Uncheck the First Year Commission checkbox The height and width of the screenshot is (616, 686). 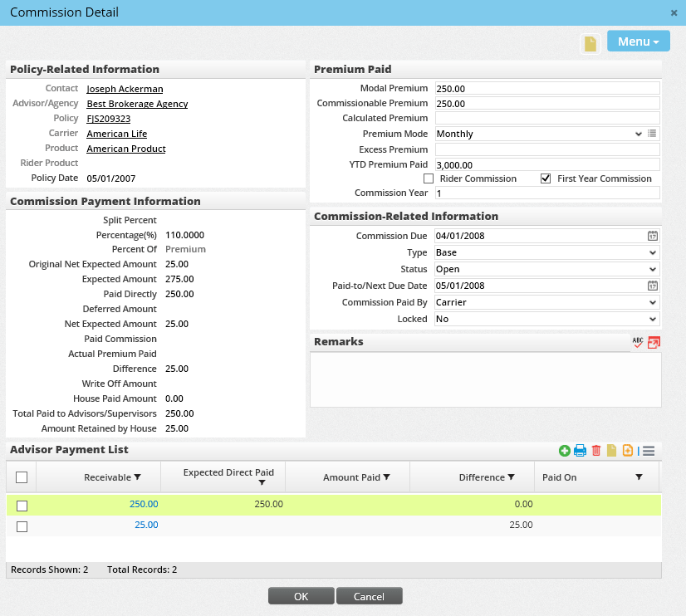(546, 178)
